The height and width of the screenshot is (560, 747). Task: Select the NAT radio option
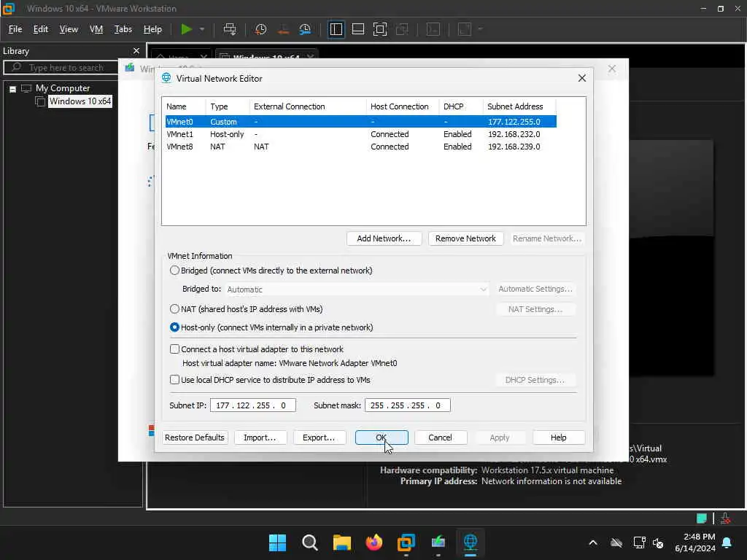(175, 309)
